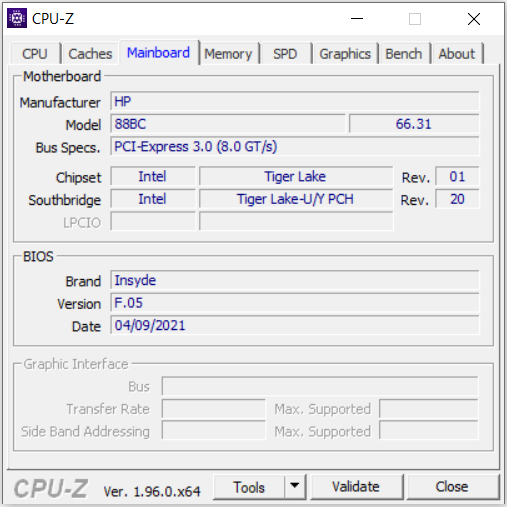The height and width of the screenshot is (507, 507).
Task: Click the BIOS Version F.05 field
Action: 295,303
